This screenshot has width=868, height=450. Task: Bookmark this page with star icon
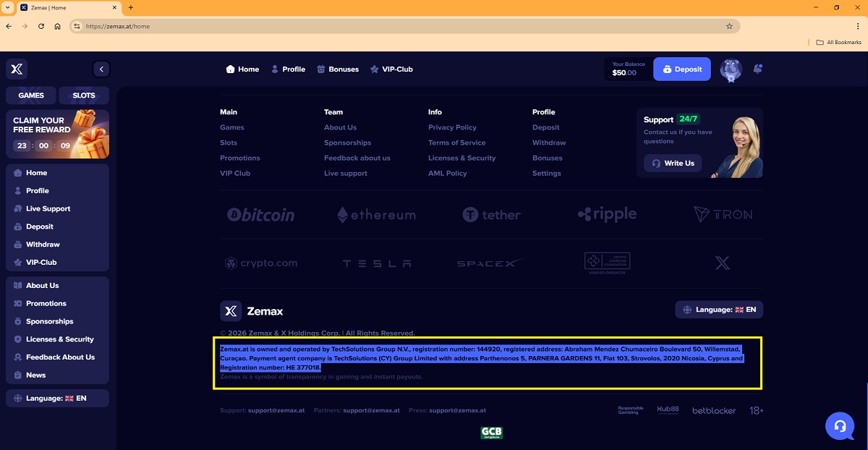pos(729,26)
